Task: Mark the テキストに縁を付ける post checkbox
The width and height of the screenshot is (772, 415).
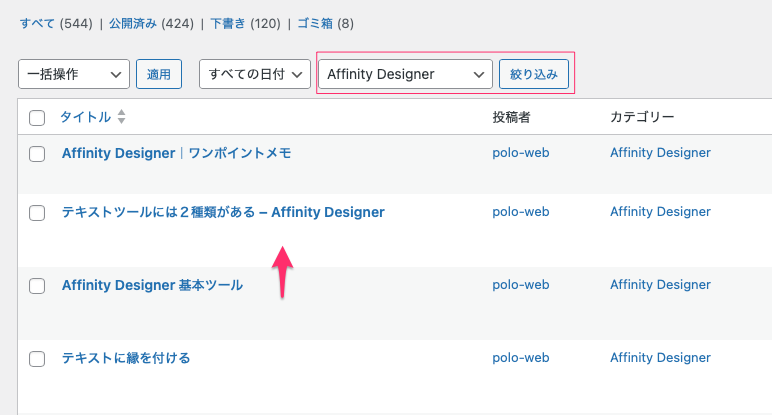Action: (x=37, y=358)
